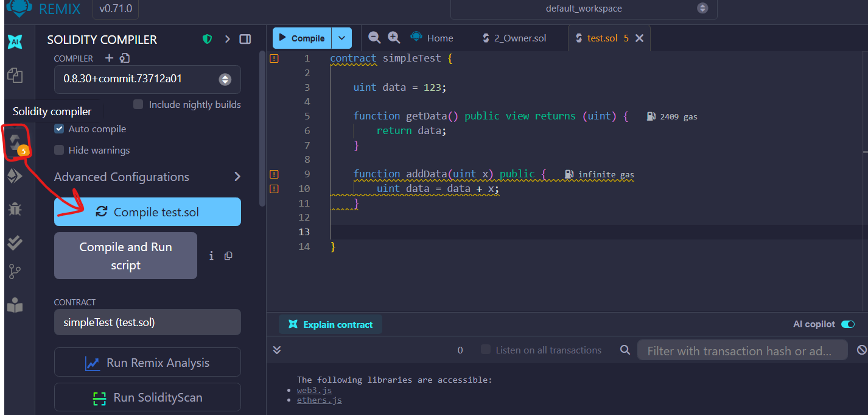
Task: Open the Solidity unit testing checkmark icon
Action: click(15, 242)
